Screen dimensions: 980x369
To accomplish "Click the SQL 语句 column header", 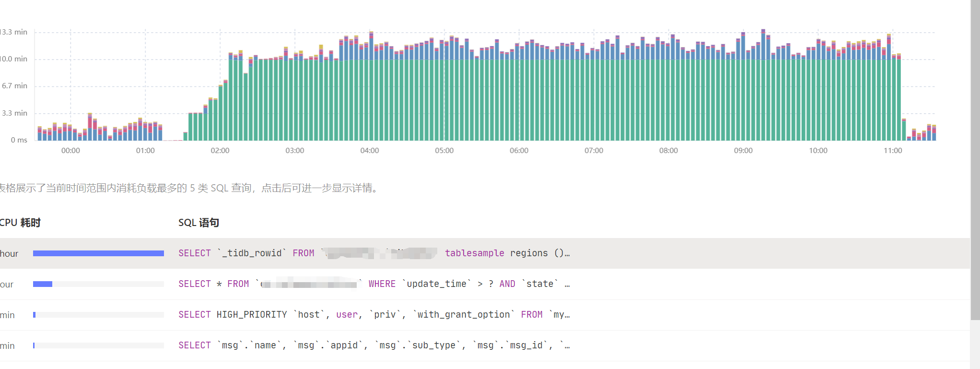I will 198,223.
